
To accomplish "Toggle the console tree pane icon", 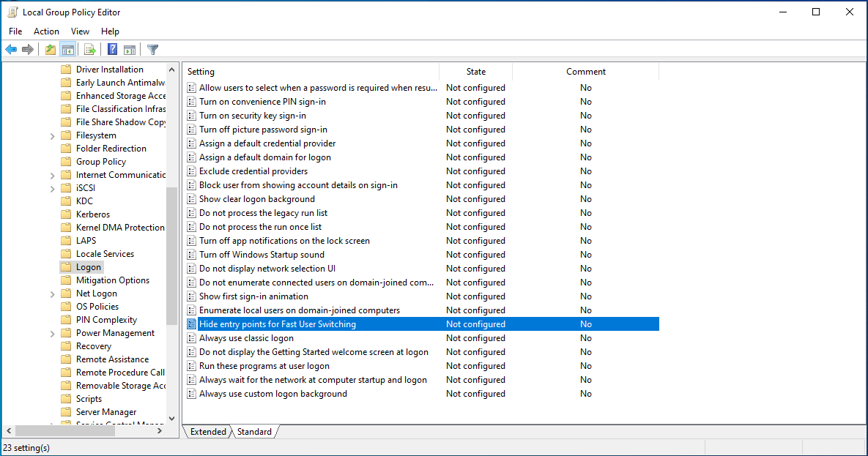I will click(x=67, y=49).
